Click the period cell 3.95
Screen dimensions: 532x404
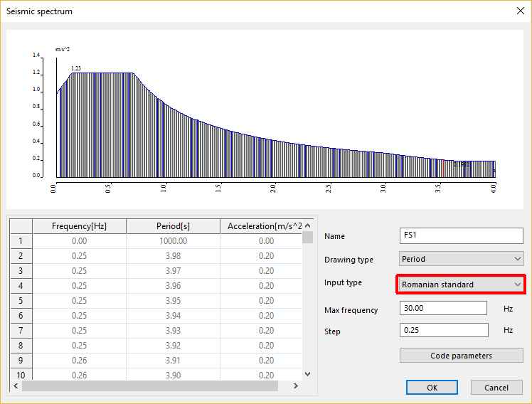[173, 301]
